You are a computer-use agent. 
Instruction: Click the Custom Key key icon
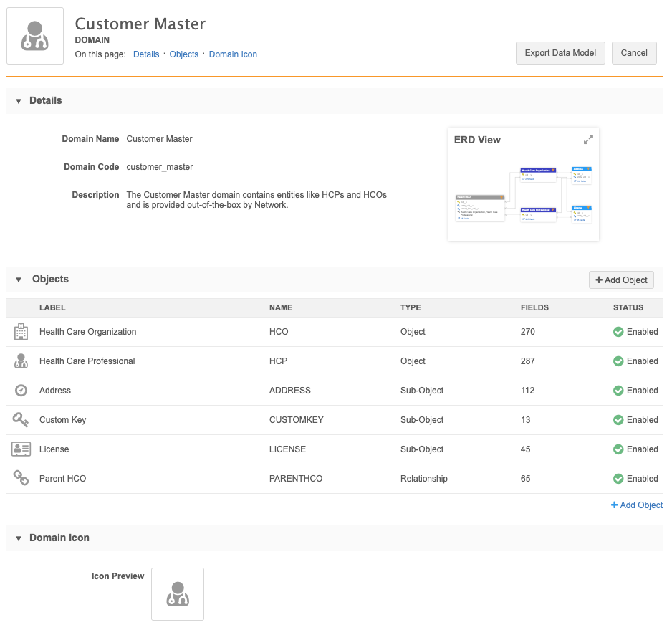[21, 420]
